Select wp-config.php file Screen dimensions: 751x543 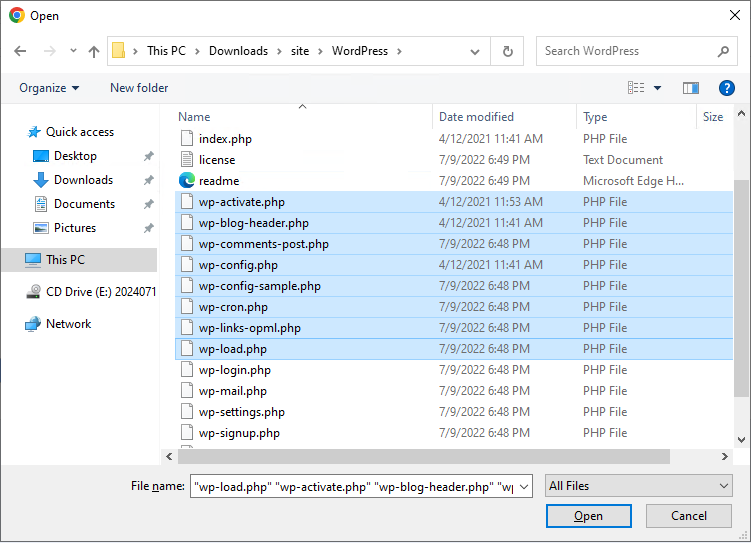pos(454,265)
